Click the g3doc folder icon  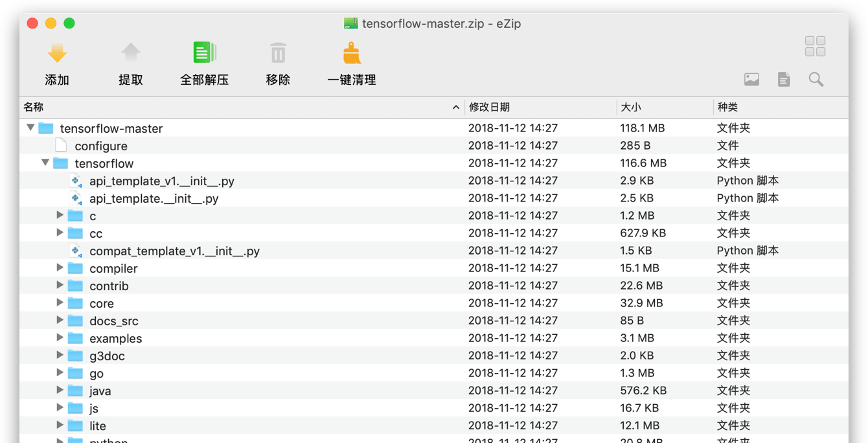[76, 355]
